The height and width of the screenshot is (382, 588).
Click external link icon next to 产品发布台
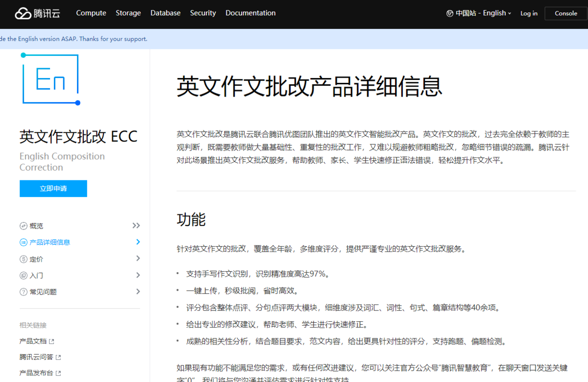(59, 373)
